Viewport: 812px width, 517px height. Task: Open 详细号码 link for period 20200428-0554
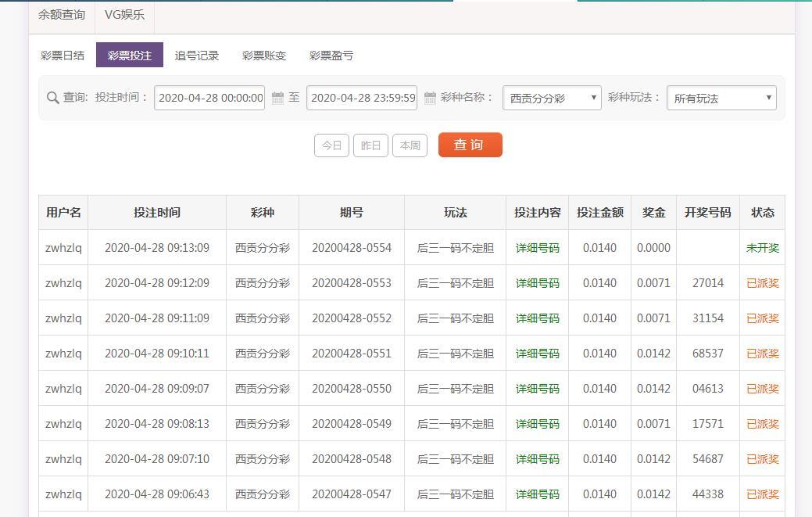point(537,248)
